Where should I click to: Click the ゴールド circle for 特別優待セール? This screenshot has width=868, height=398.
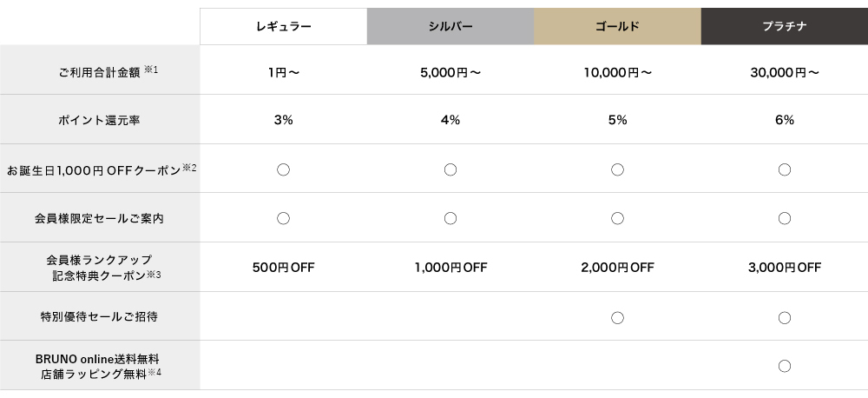617,317
